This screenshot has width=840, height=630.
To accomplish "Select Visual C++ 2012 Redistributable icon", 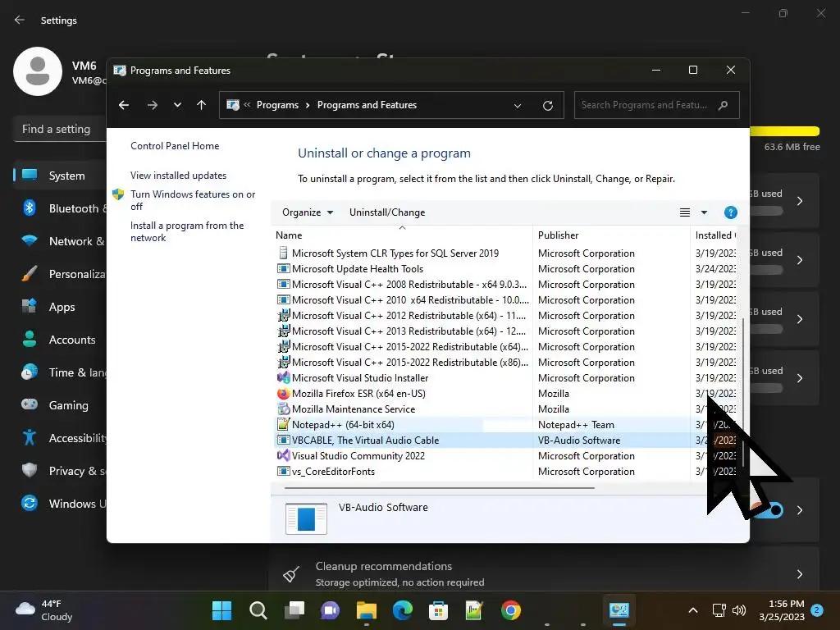I will coord(283,316).
